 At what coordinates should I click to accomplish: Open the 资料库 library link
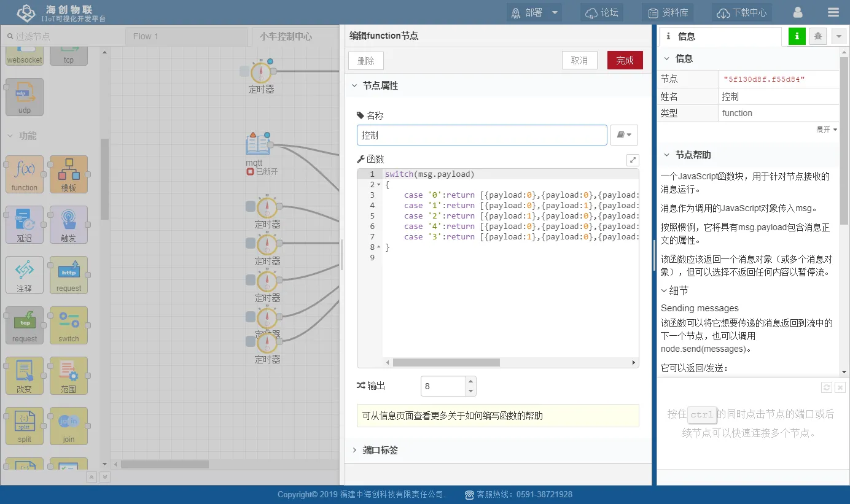[x=668, y=12]
